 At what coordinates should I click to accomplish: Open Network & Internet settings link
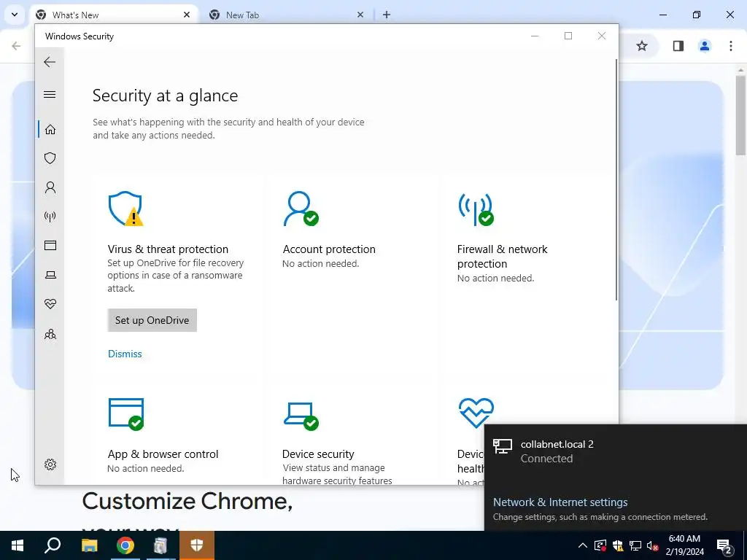pos(560,502)
